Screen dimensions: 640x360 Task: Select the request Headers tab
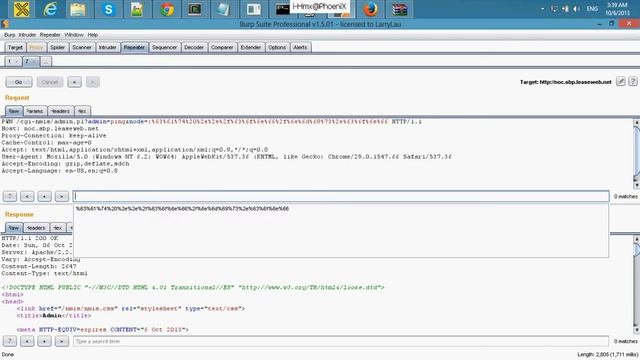pos(61,111)
